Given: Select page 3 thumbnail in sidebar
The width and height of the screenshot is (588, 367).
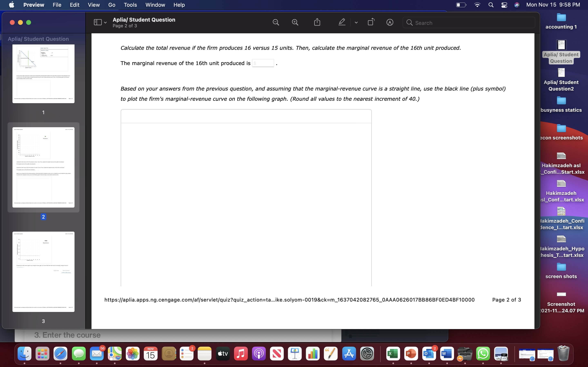Looking at the screenshot, I should click(43, 272).
